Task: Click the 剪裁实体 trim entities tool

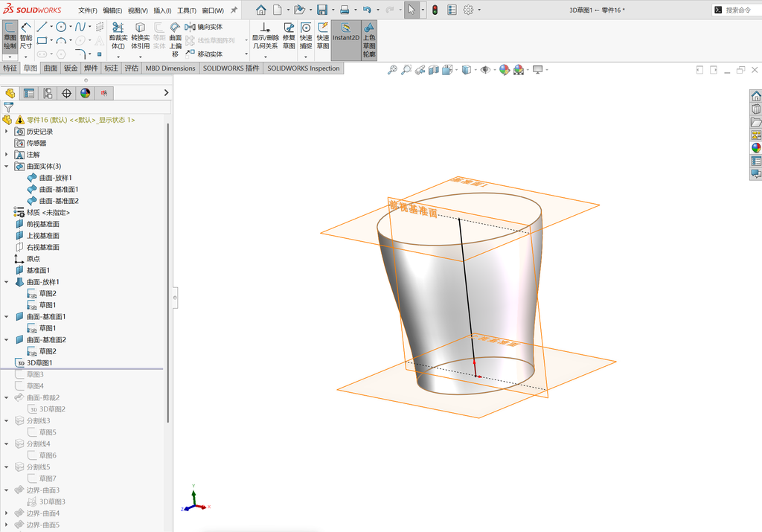Action: [x=118, y=36]
